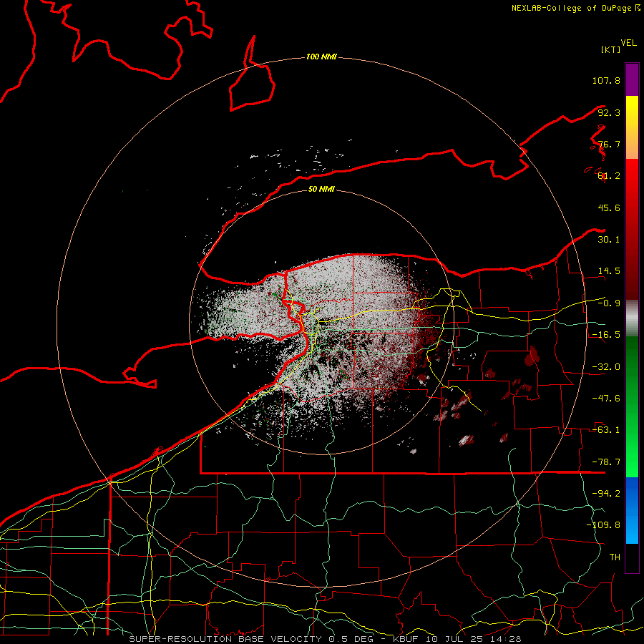Click the TH label on the legend

pos(615,557)
